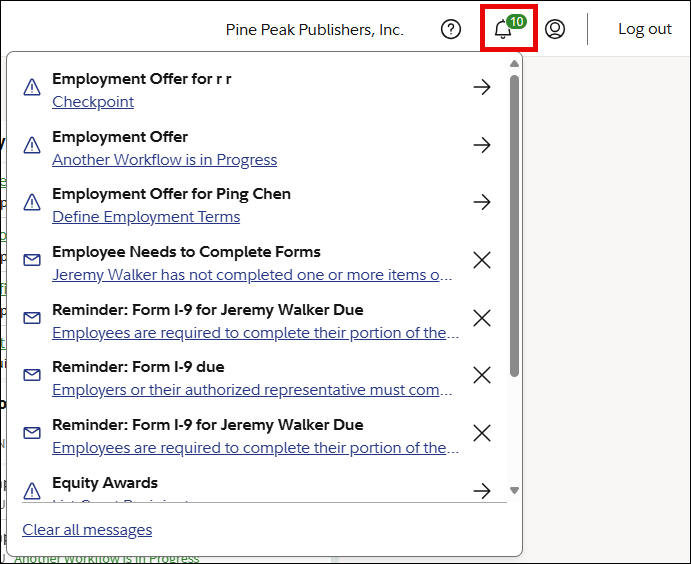Open the user profile icon
691x564 pixels.
click(x=555, y=29)
